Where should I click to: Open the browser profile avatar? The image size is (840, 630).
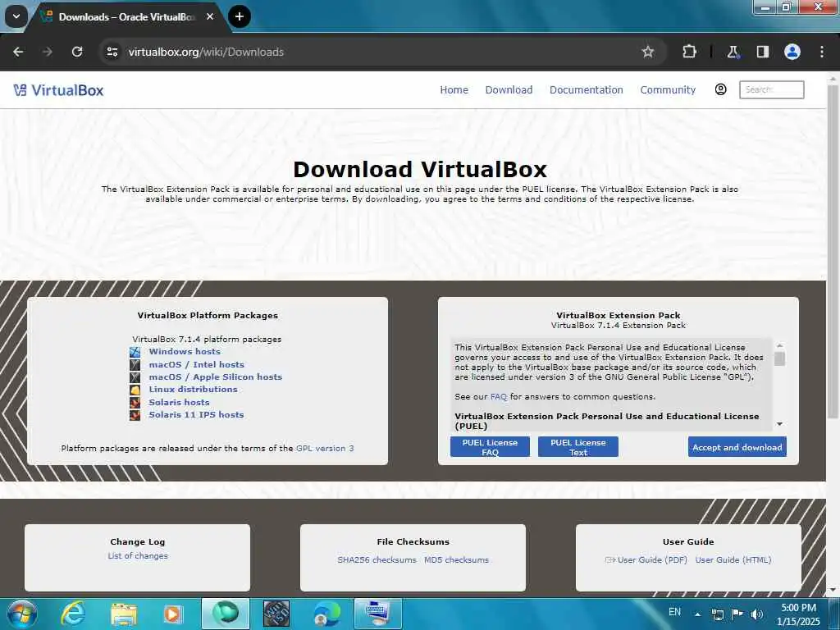[792, 52]
